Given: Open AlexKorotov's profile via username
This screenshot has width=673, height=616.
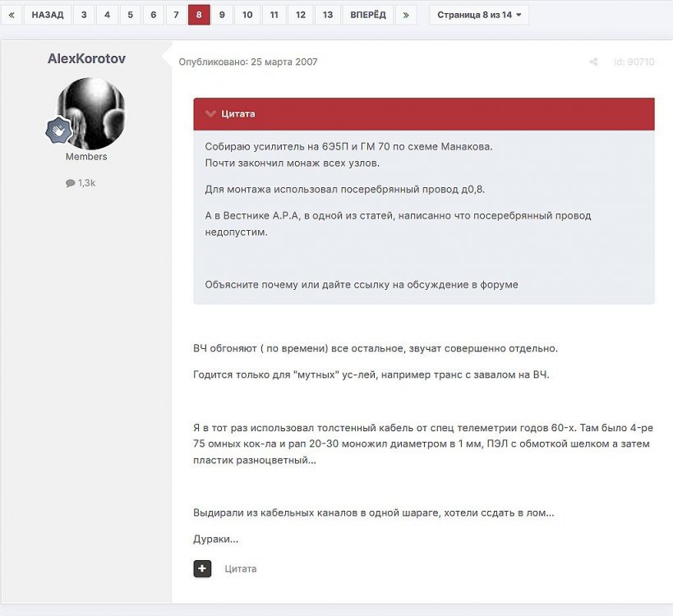Looking at the screenshot, I should pyautogui.click(x=86, y=59).
